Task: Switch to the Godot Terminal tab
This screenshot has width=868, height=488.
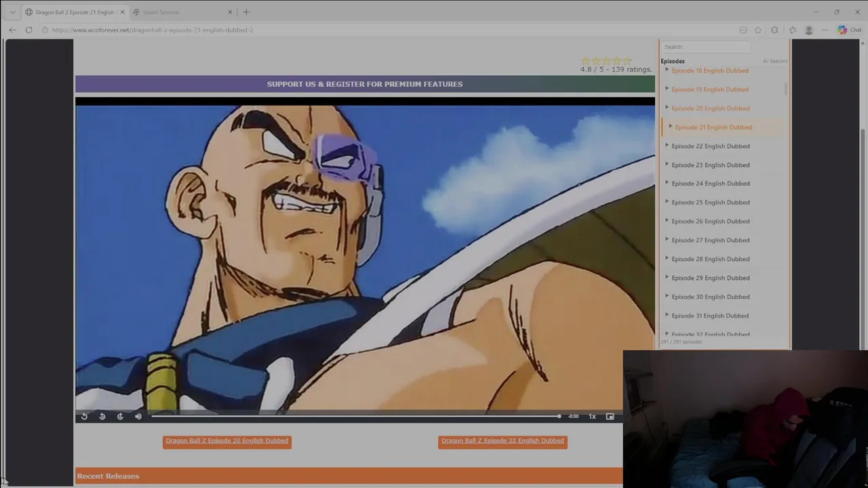Action: pos(183,12)
